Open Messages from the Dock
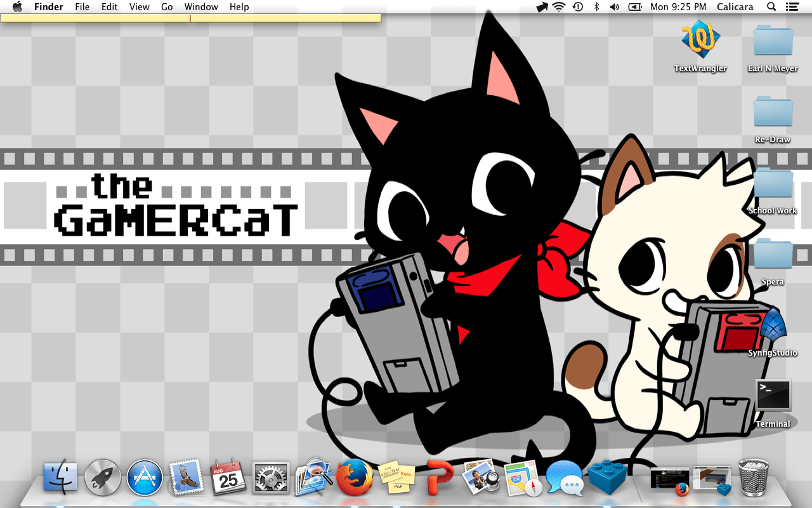 tap(564, 478)
